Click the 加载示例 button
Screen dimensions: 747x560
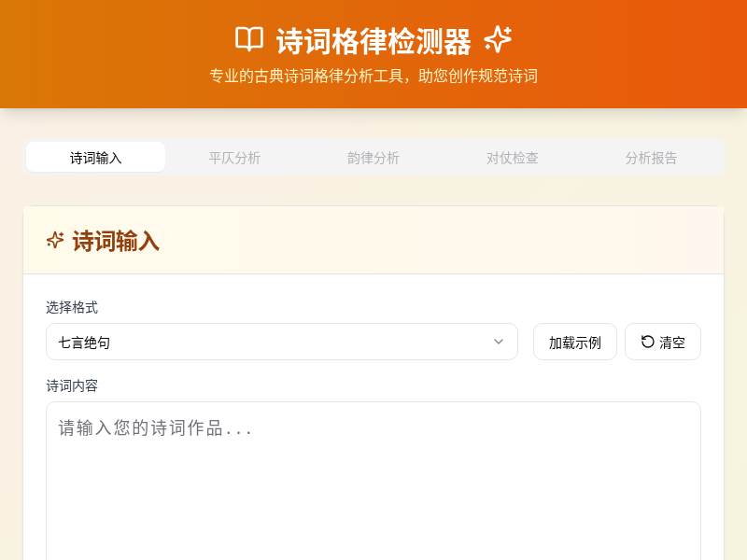coord(575,342)
